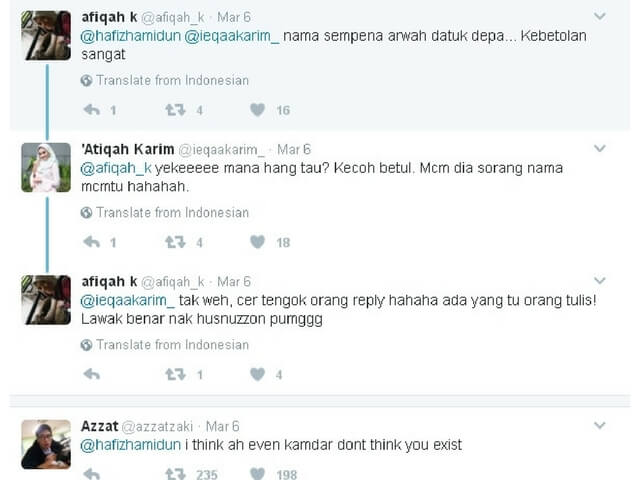This screenshot has height=480, width=640.
Task: Reply to 'Atiqah Karim's tweet
Action: tap(92, 242)
